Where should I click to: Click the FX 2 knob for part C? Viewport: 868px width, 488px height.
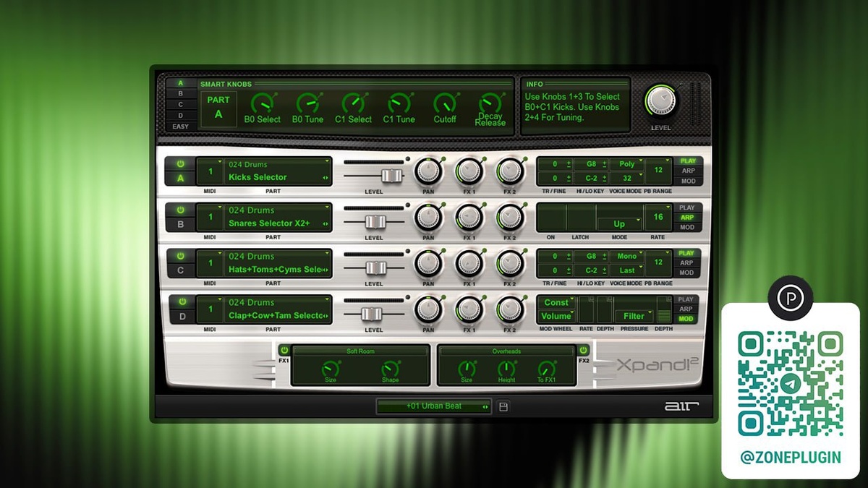[x=509, y=265]
